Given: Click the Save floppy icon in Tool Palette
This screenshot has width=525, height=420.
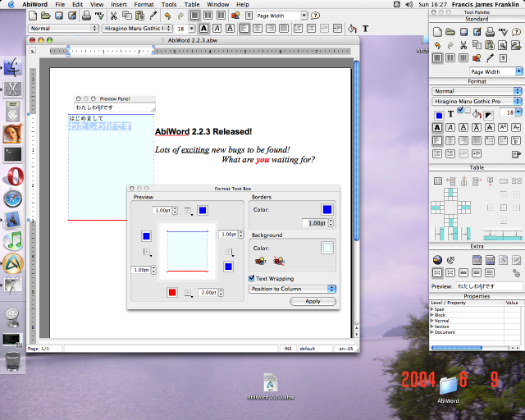Looking at the screenshot, I should [x=463, y=32].
